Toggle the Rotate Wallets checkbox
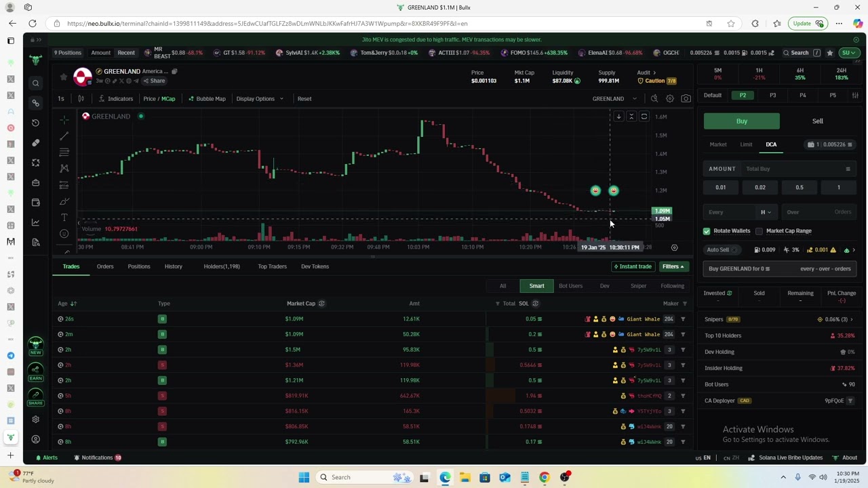This screenshot has width=868, height=488. point(707,231)
